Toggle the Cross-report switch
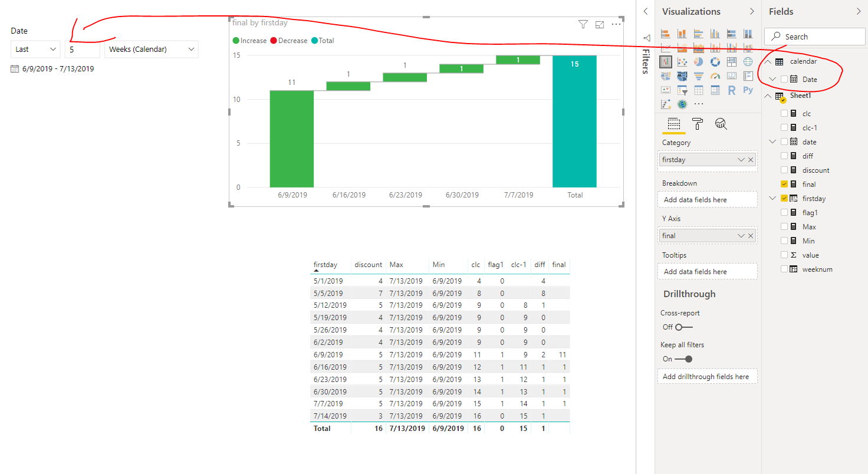Screen dimensions: 868x474 click(x=684, y=327)
